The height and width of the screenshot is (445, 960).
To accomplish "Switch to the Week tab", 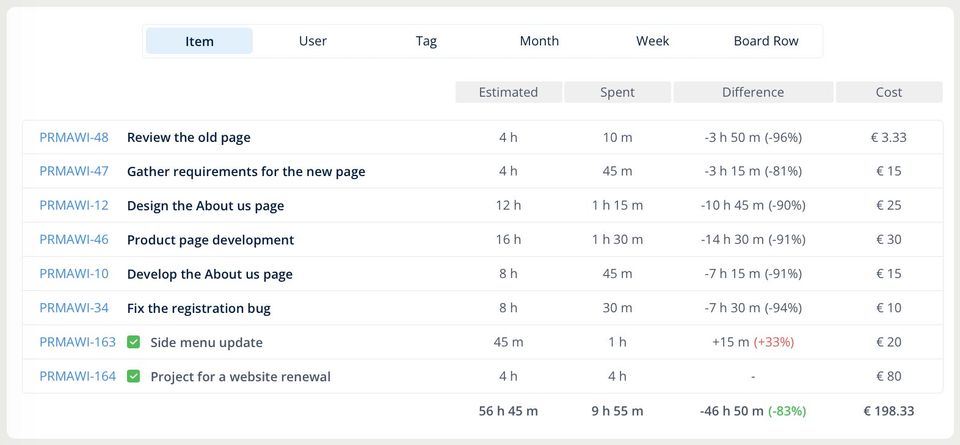I will point(652,41).
